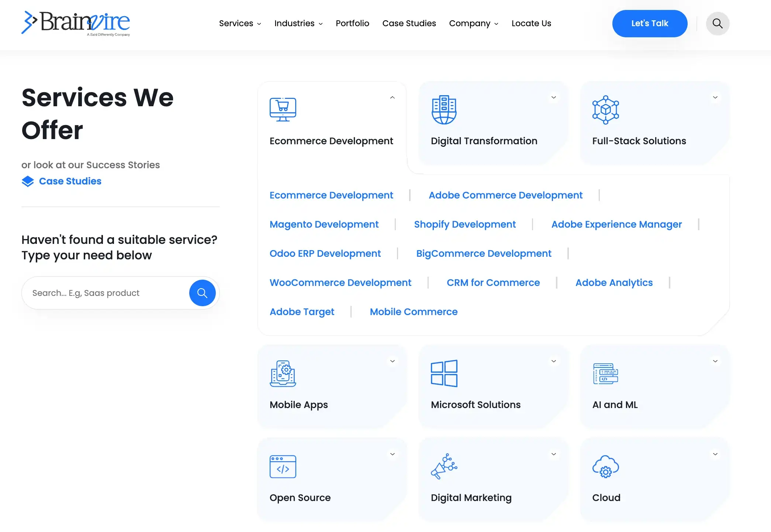Click the Brainvire logo
Screen dimensions: 771x532
click(76, 23)
